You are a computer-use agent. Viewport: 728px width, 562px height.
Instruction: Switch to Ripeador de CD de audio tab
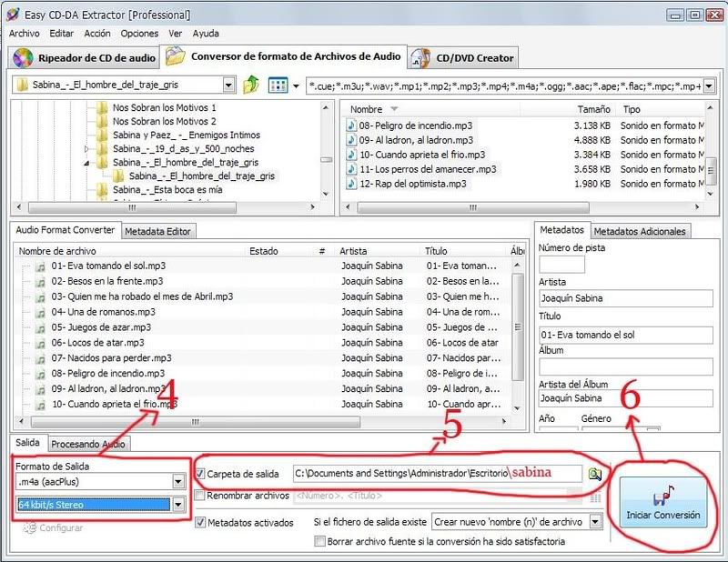pos(84,58)
